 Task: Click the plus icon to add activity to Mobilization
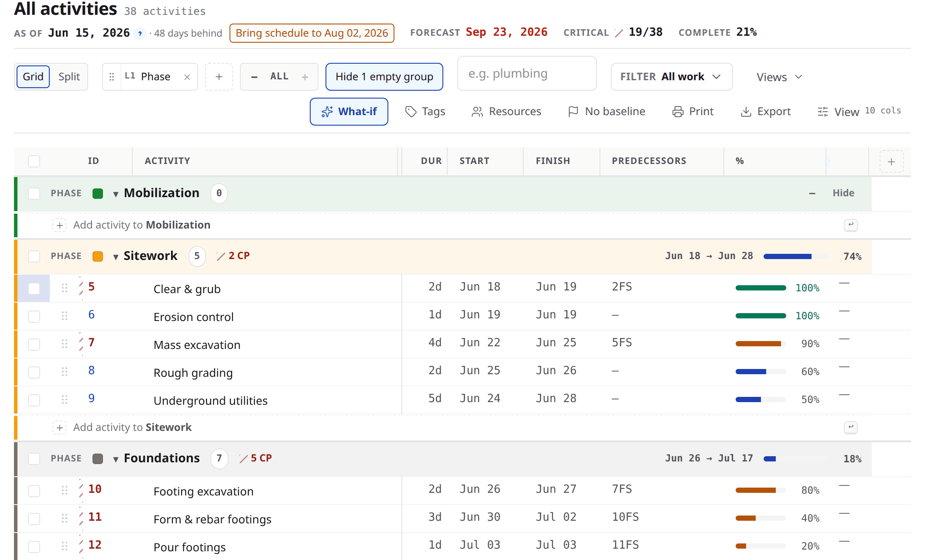click(x=59, y=225)
